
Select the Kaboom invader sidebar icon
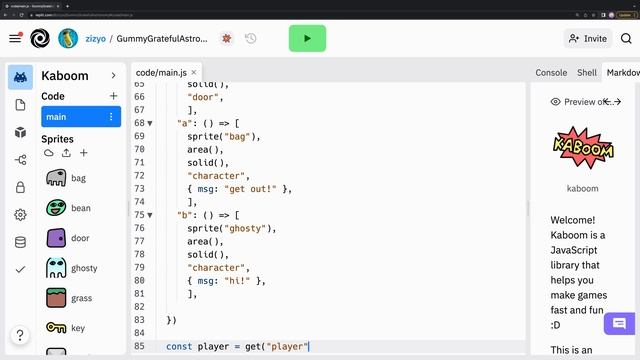click(x=20, y=77)
